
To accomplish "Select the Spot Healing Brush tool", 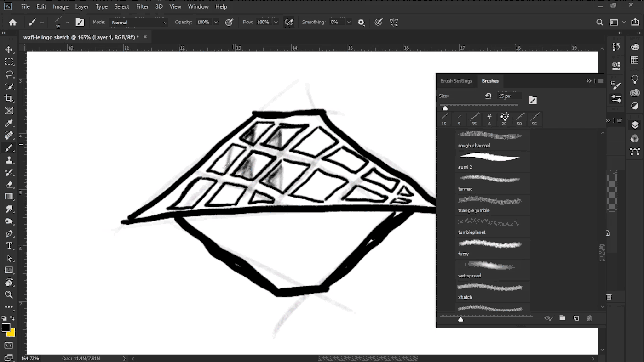I will 9,136.
